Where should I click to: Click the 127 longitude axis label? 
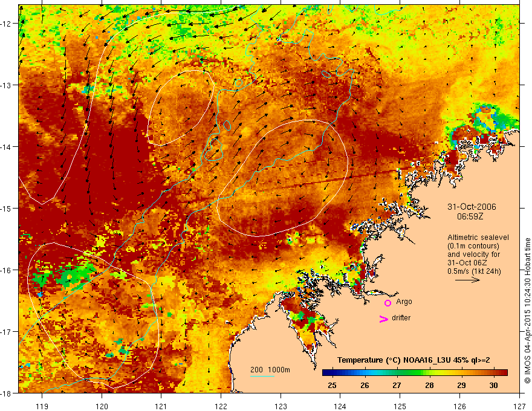coord(519,406)
